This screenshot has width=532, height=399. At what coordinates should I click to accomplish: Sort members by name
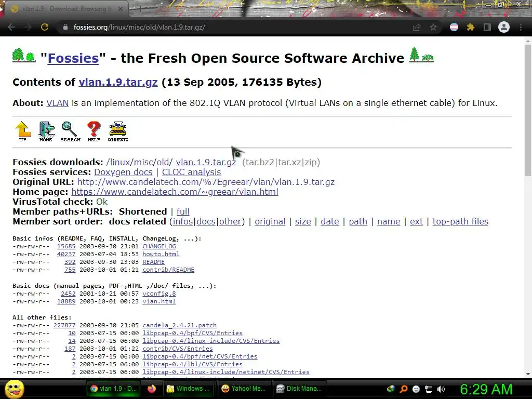pyautogui.click(x=389, y=221)
